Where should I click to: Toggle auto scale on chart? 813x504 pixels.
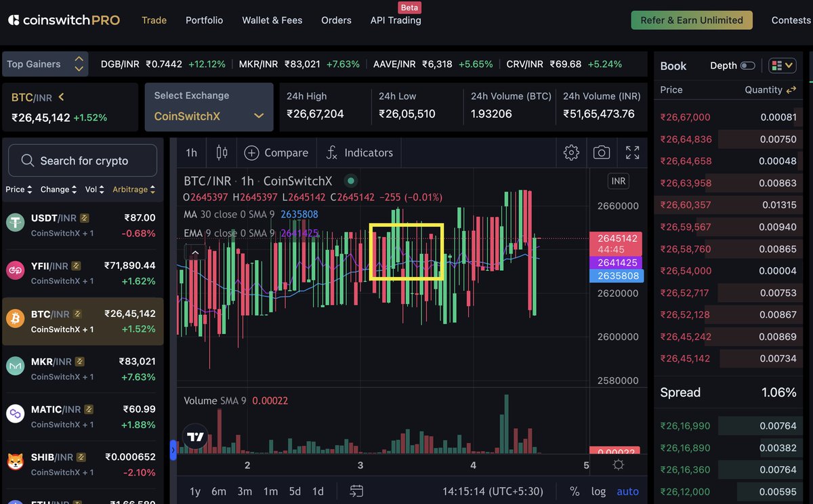click(x=628, y=491)
